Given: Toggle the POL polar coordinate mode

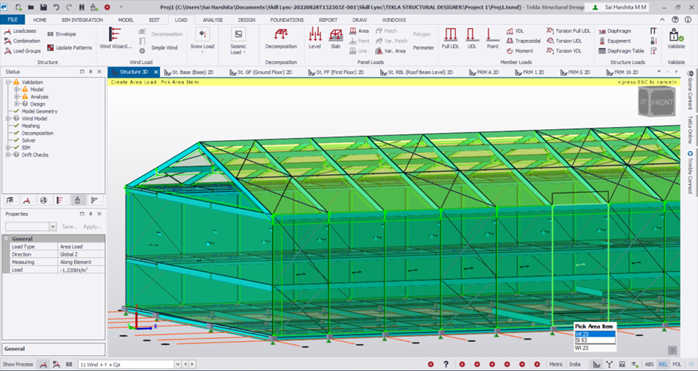Looking at the screenshot, I should tap(677, 364).
